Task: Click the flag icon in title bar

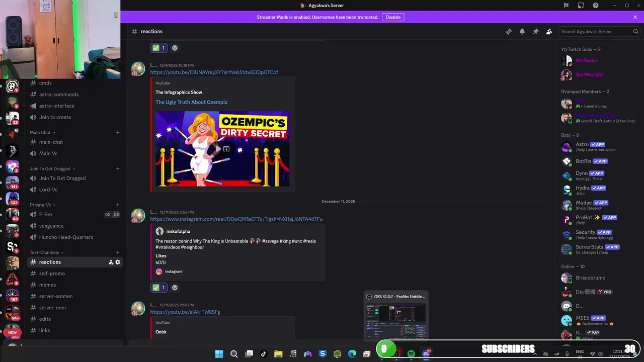Action: point(566,6)
